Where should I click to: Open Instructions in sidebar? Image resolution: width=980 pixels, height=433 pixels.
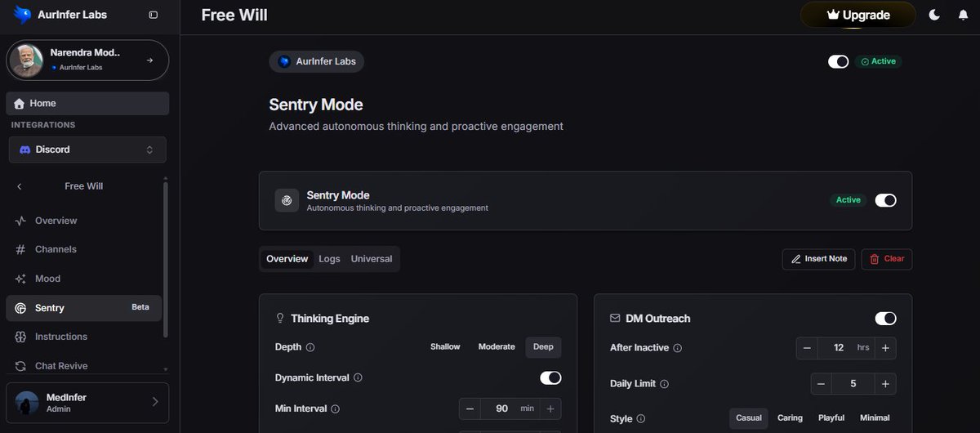click(x=83, y=337)
